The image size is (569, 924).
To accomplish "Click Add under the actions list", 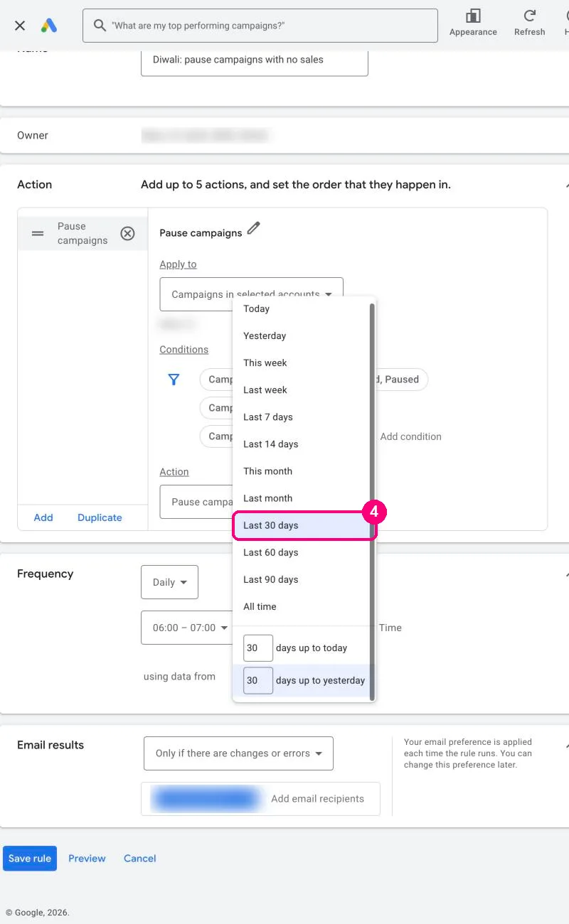I will [43, 517].
